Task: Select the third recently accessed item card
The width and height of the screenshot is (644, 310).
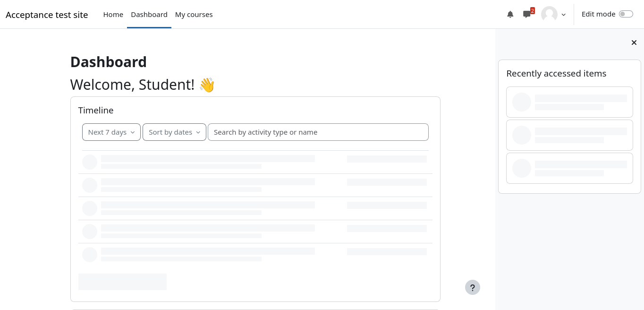Action: click(569, 168)
